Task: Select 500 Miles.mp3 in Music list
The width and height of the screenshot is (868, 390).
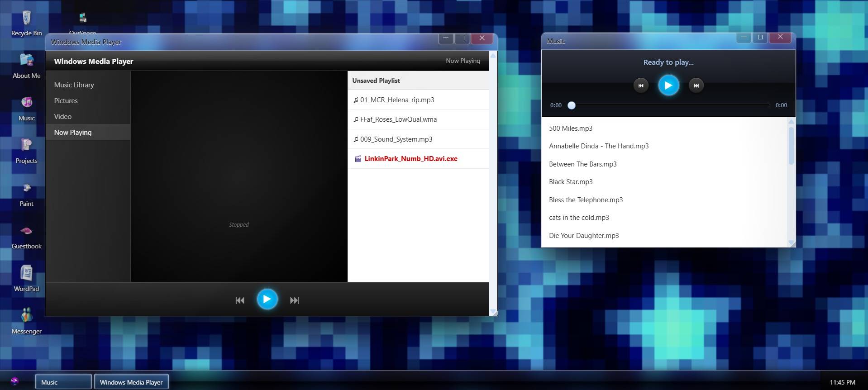Action: click(664, 128)
